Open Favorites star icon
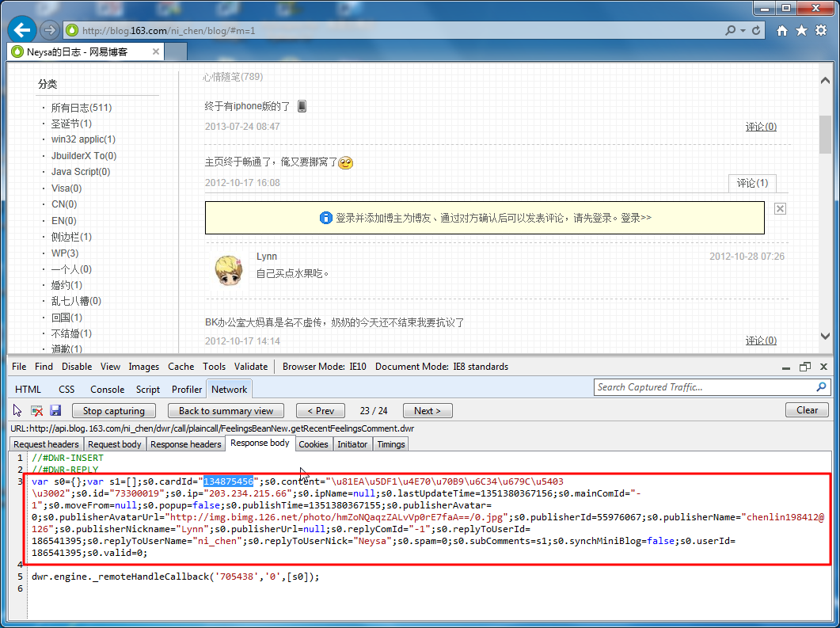840x628 pixels. pyautogui.click(x=801, y=31)
